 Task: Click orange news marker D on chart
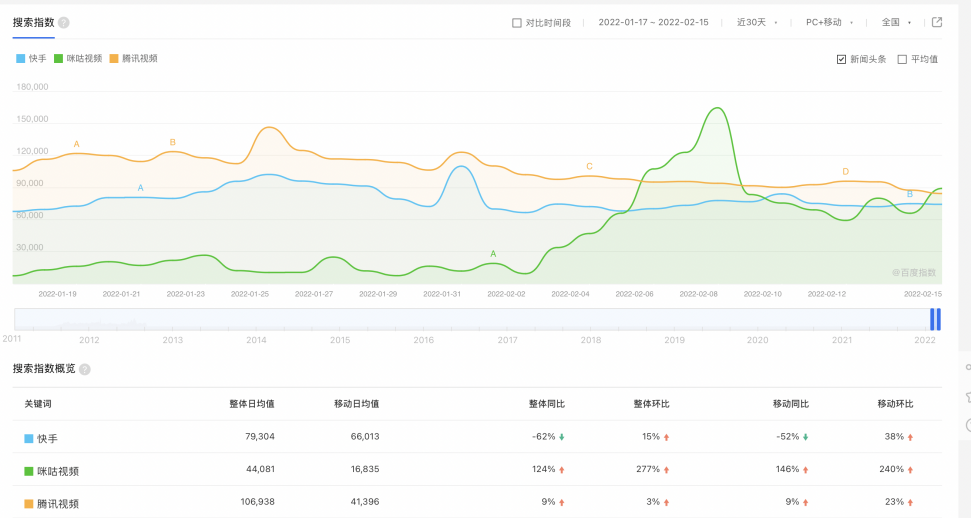click(845, 172)
